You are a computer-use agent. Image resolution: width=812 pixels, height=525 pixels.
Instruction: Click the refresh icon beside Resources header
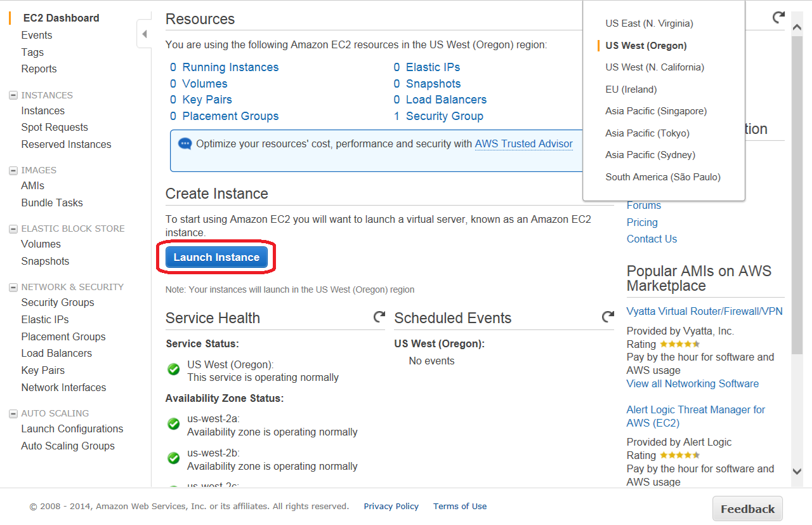778,17
